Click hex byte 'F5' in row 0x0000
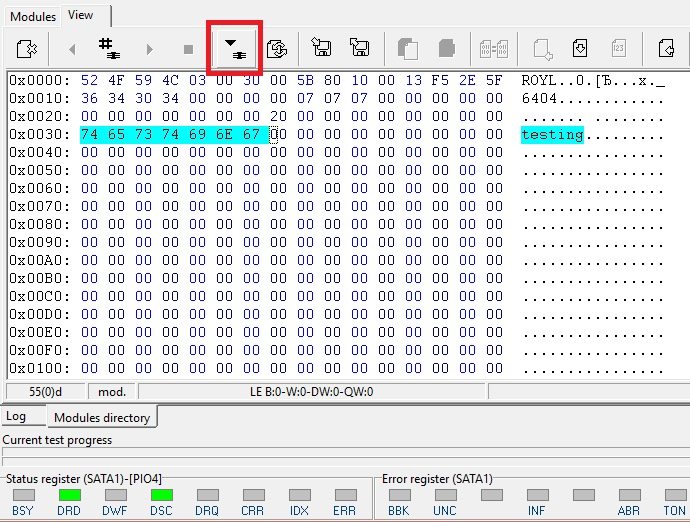 [440, 81]
